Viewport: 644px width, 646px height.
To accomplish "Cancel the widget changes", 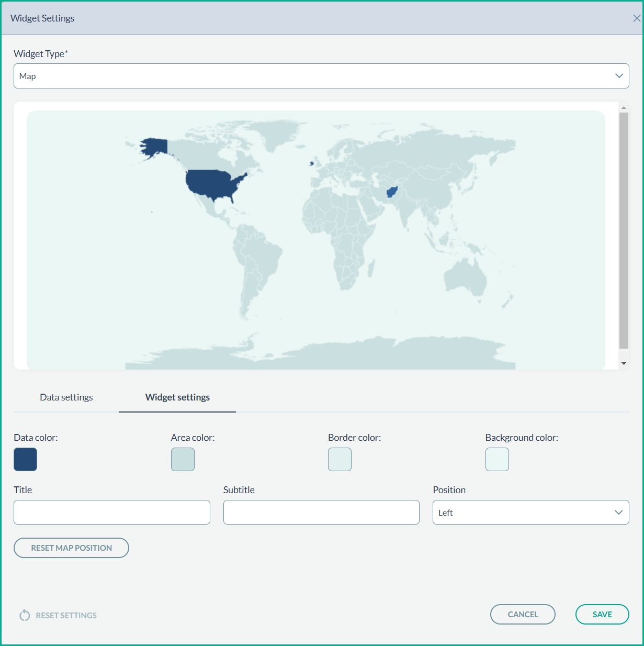I will click(523, 614).
